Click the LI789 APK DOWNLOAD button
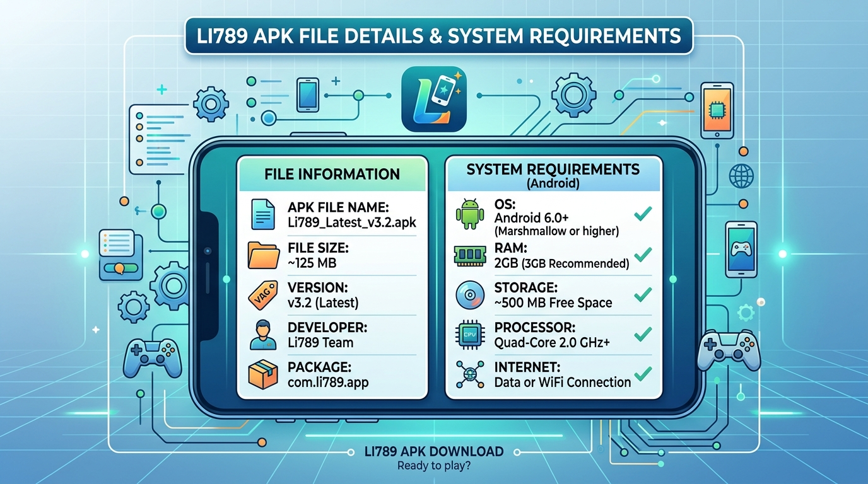 tap(433, 451)
